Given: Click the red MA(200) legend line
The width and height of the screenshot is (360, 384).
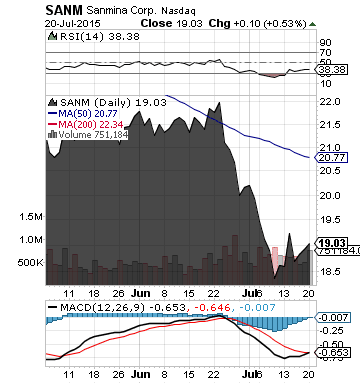Looking at the screenshot, I should coord(53,124).
